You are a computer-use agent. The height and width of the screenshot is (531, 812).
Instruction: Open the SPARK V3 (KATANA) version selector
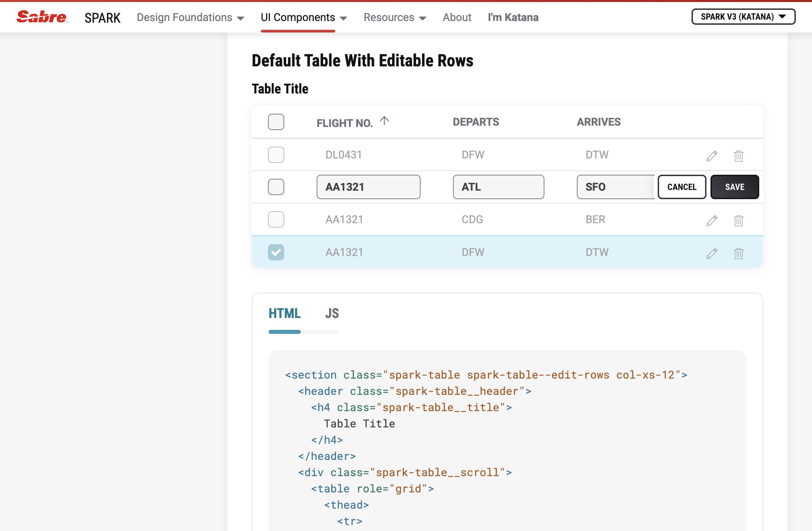point(743,16)
